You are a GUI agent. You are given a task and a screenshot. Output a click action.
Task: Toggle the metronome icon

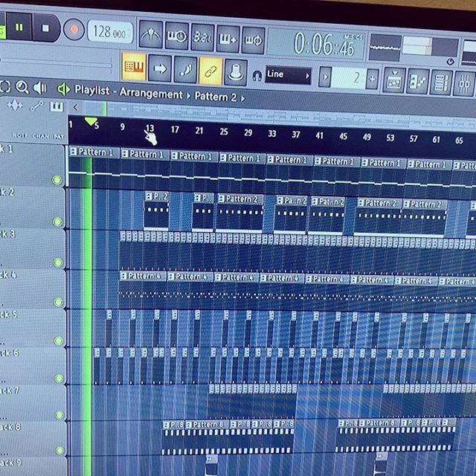(x=150, y=34)
